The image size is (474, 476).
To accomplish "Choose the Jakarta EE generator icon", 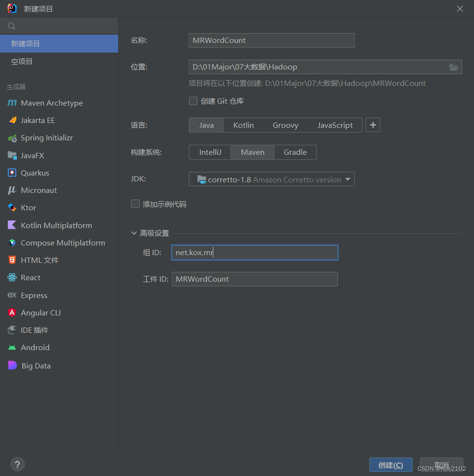I will [12, 120].
